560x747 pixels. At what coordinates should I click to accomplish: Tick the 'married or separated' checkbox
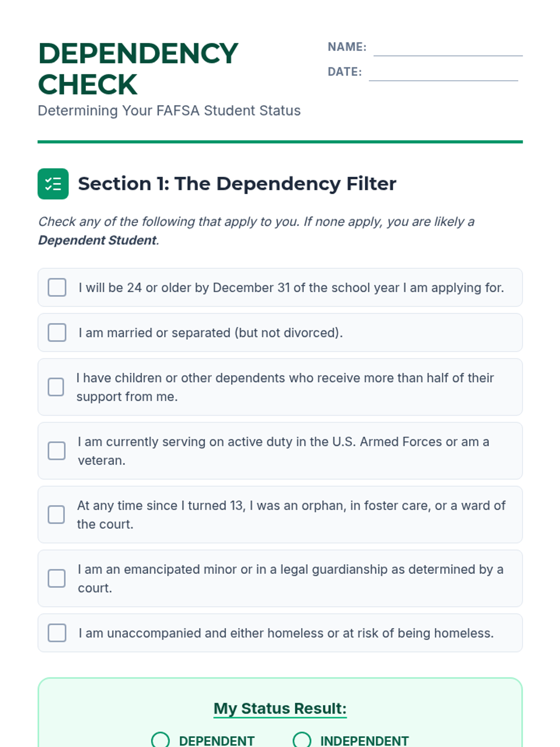click(x=57, y=333)
